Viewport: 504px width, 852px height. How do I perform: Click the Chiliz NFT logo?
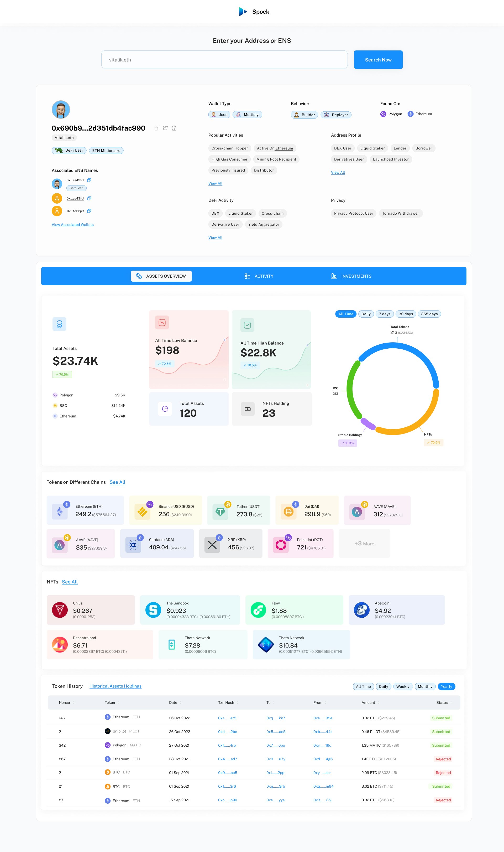coord(60,610)
